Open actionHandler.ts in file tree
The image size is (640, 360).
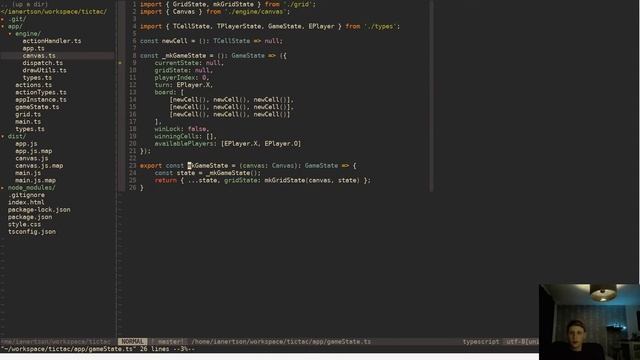[x=52, y=41]
